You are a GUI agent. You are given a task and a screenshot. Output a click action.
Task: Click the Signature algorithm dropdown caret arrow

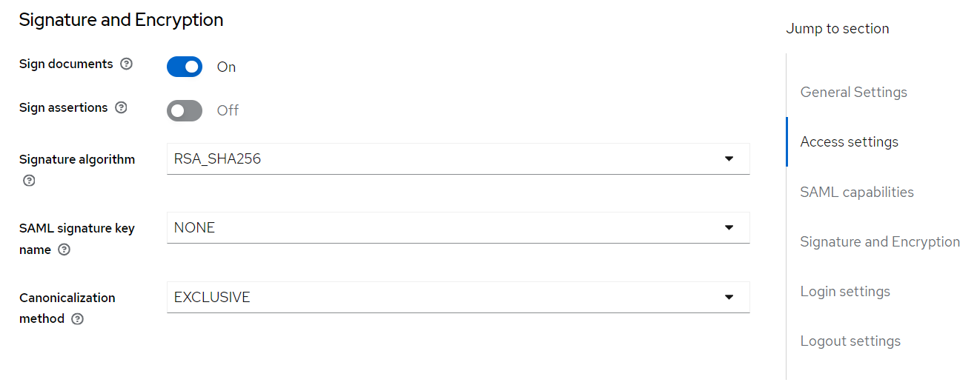[729, 159]
